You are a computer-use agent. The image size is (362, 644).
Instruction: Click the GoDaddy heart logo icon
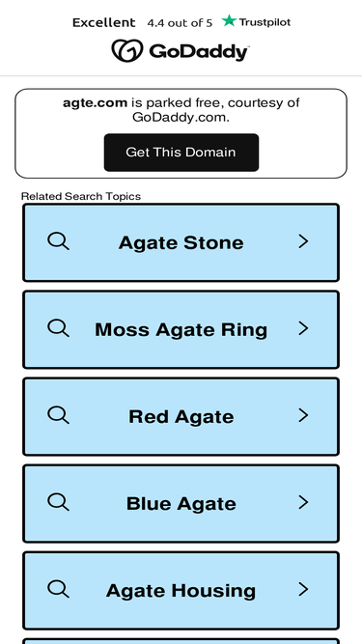pyautogui.click(x=127, y=50)
